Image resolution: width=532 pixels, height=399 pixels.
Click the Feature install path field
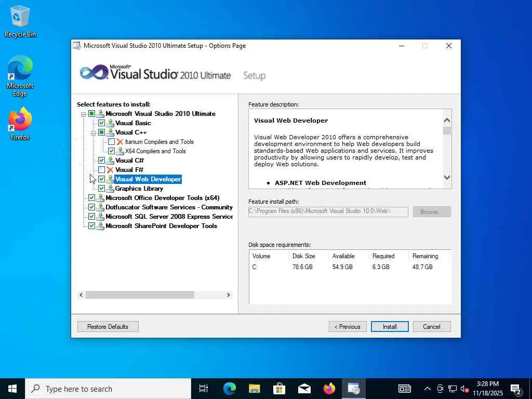(x=328, y=212)
